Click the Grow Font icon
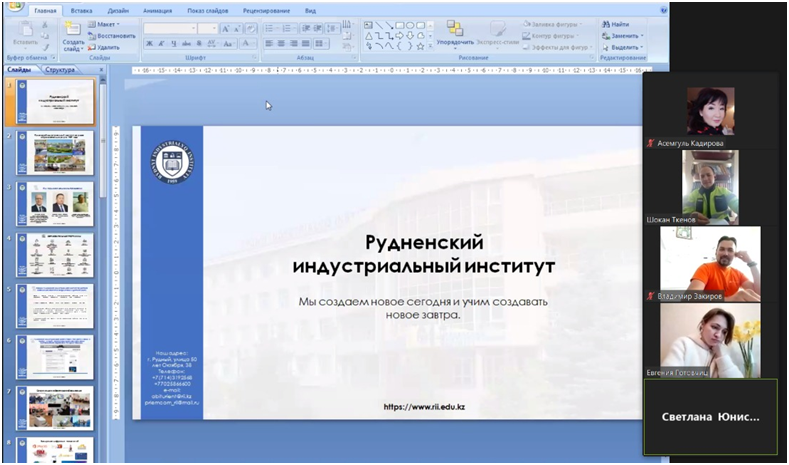 pyautogui.click(x=226, y=29)
